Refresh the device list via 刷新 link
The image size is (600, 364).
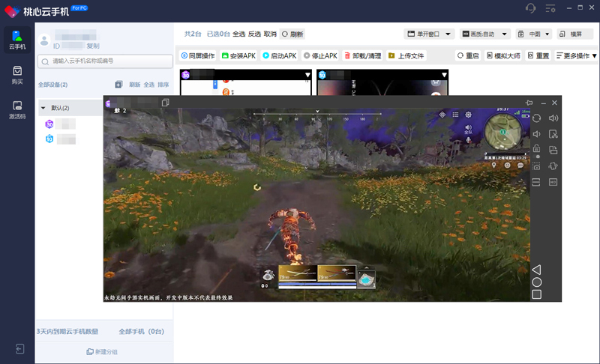coord(135,85)
